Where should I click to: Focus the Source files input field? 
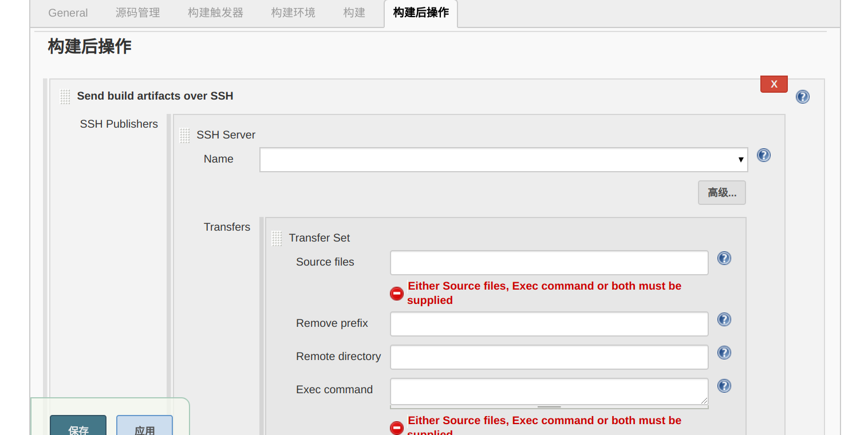(x=549, y=263)
